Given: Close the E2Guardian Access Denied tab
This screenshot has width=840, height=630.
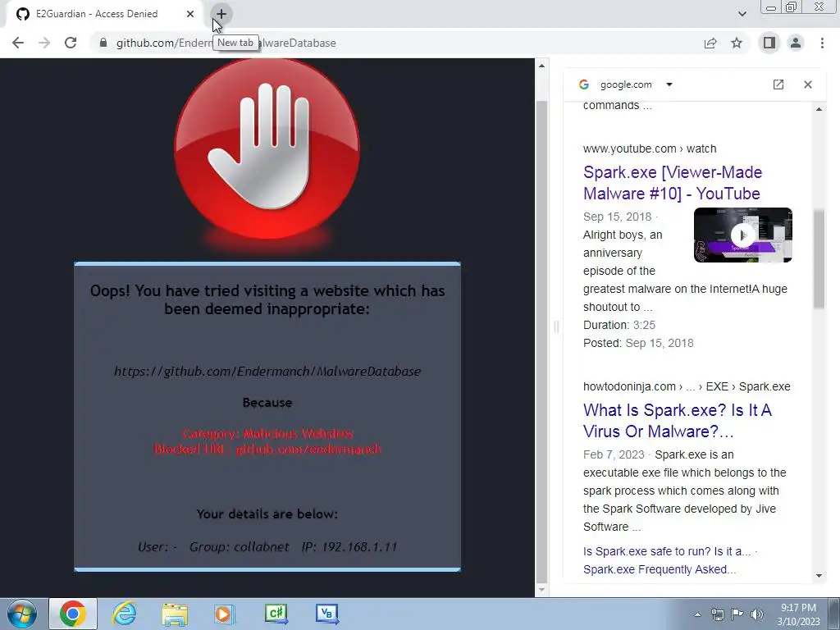Looking at the screenshot, I should click(x=190, y=14).
